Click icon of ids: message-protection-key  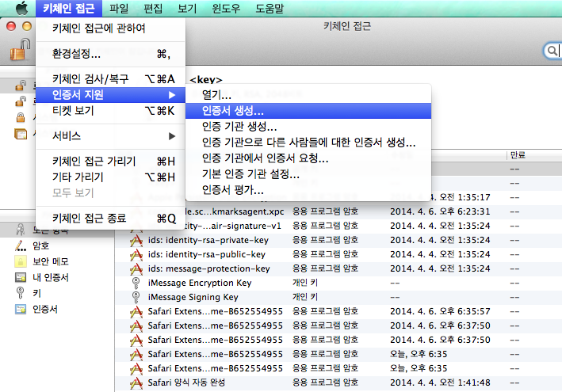tap(136, 268)
